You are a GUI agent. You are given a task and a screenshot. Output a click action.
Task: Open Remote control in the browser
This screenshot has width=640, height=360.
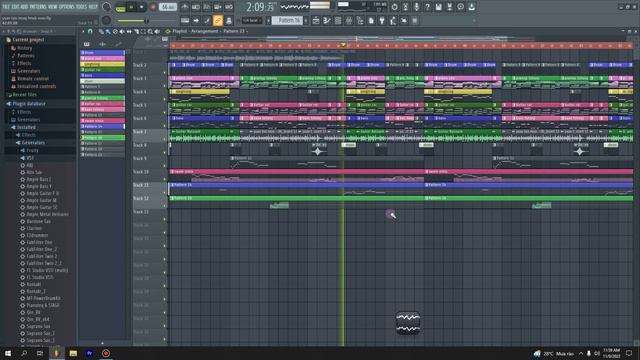click(33, 78)
